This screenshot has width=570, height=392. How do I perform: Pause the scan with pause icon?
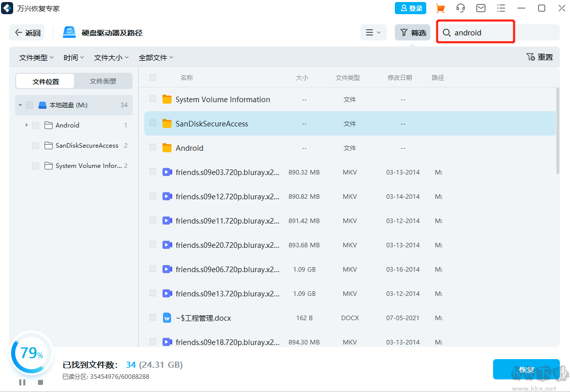(22, 382)
